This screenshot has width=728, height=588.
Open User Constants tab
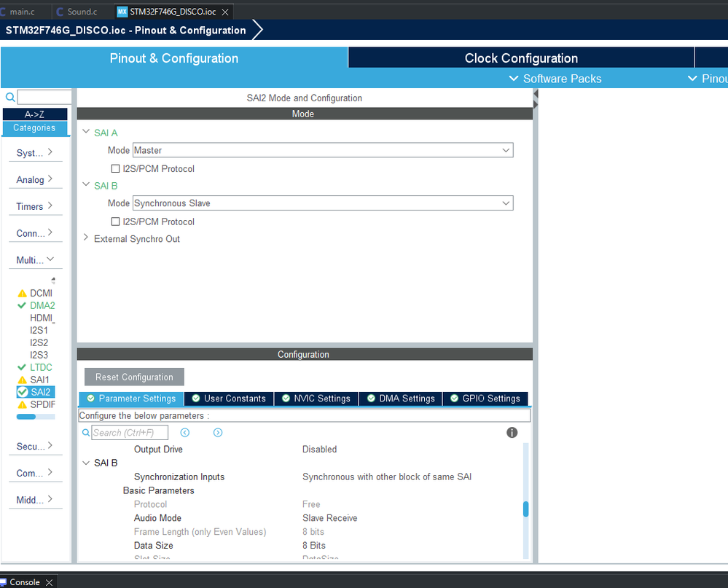(229, 399)
